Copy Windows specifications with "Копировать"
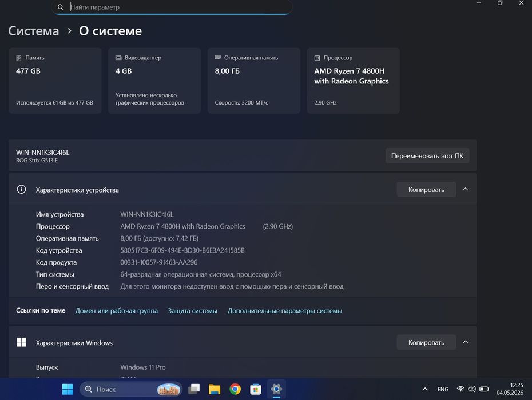 [x=426, y=342]
